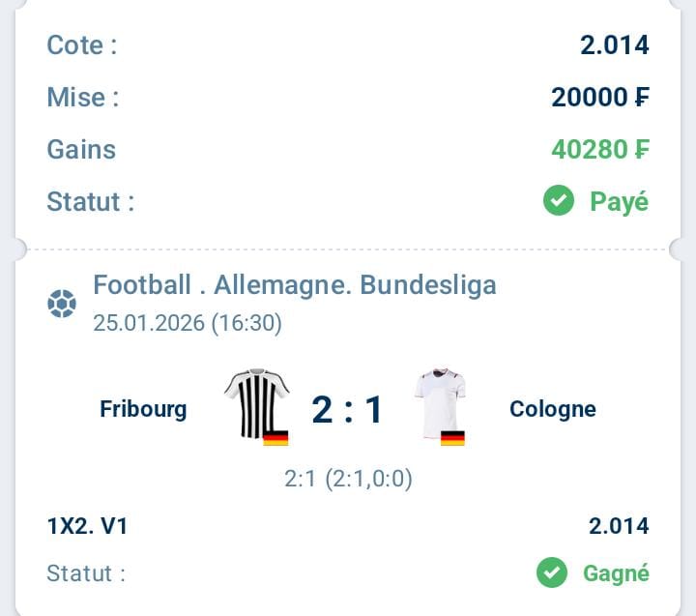Tap the half-time score breakdown text
This screenshot has height=616, width=696.
pyautogui.click(x=348, y=479)
